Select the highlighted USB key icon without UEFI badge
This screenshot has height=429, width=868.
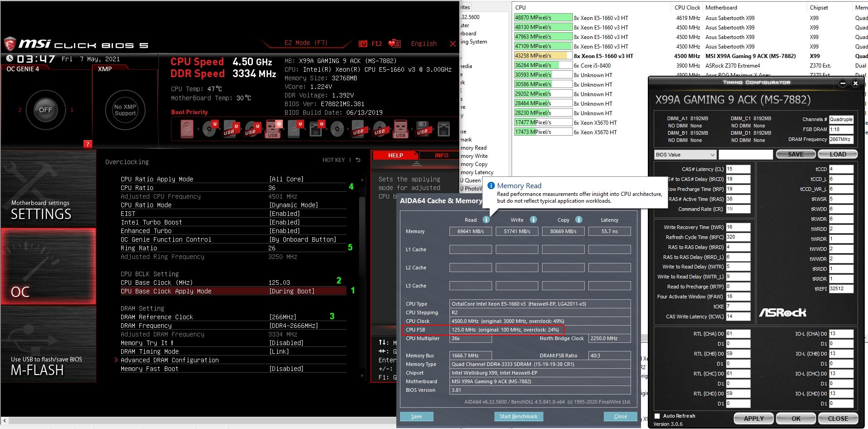400,129
